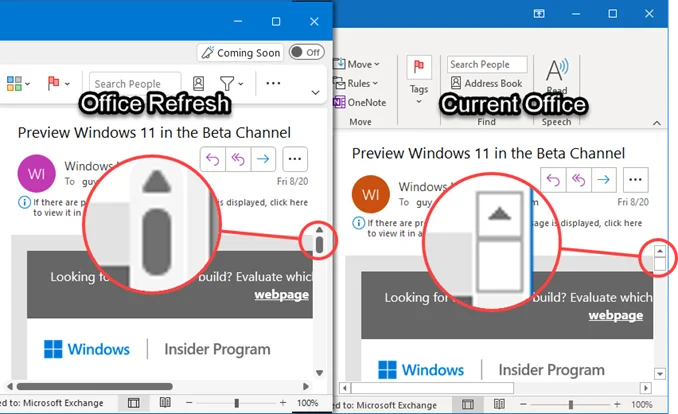Click the info icon in Office Refresh message
Viewport: 678px width, 414px height.
24,202
